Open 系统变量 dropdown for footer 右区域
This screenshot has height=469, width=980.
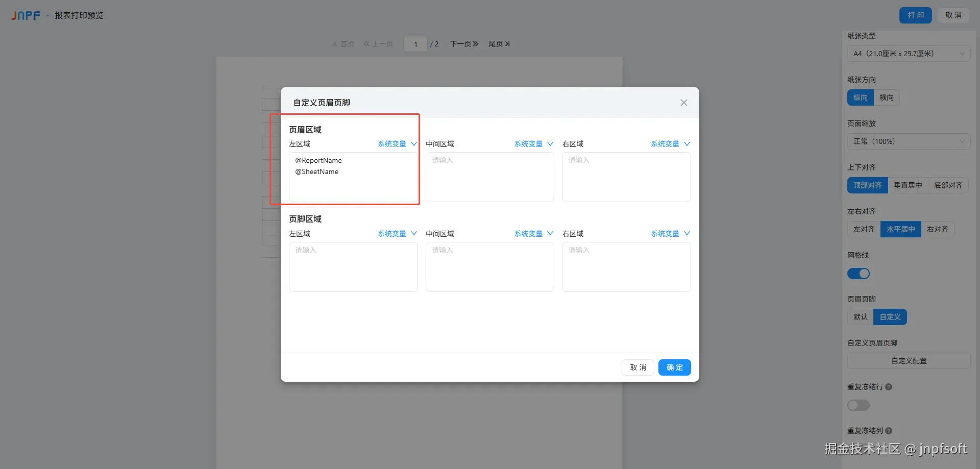(x=670, y=234)
